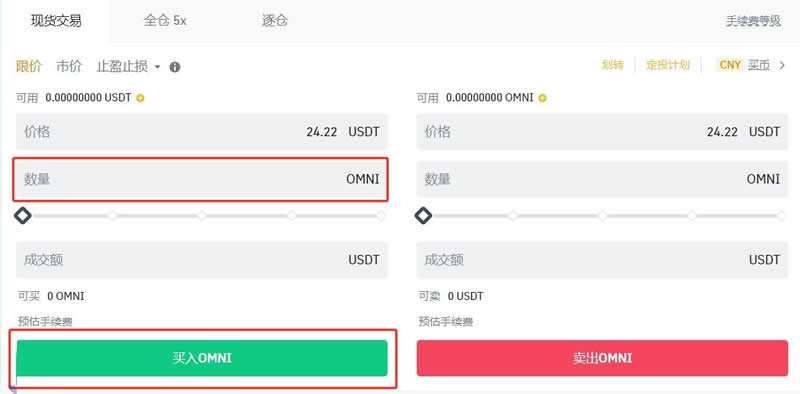The image size is (800, 394).
Task: Click the red 卖出OMNI button
Action: click(602, 358)
